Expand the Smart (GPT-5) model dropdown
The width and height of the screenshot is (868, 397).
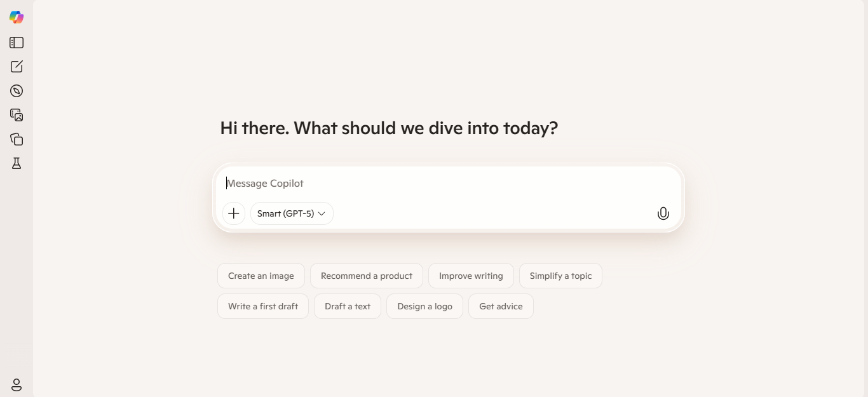tap(292, 213)
